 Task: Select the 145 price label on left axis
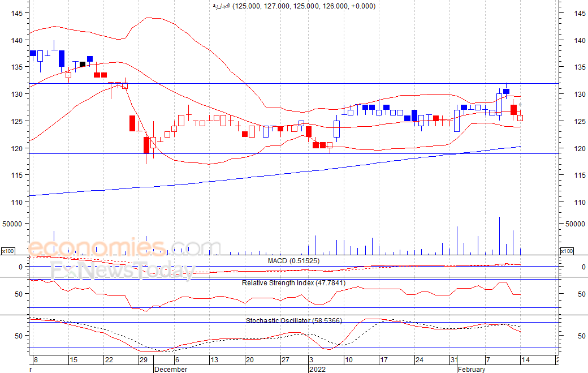pyautogui.click(x=17, y=14)
